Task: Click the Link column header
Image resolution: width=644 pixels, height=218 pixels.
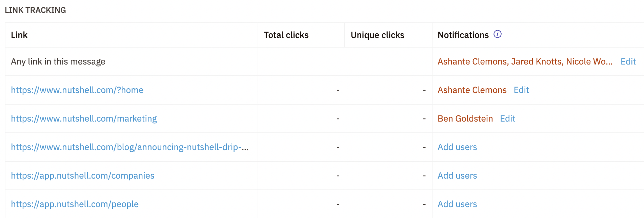Action: 19,35
